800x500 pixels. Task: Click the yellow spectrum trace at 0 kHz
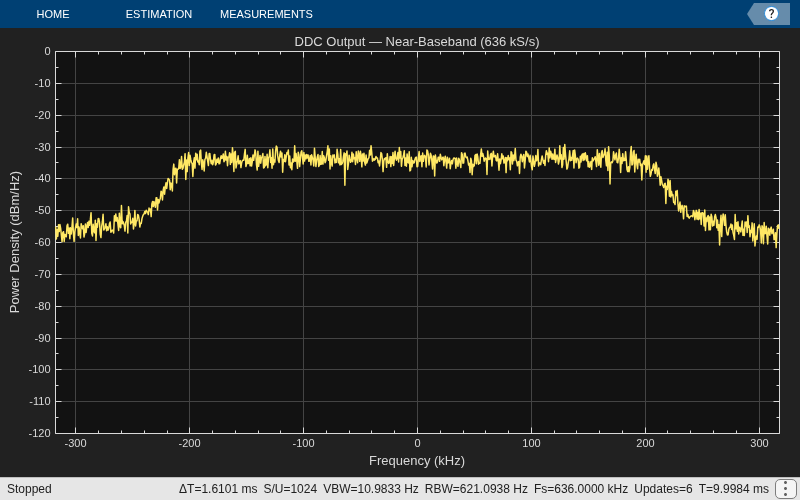point(417,160)
